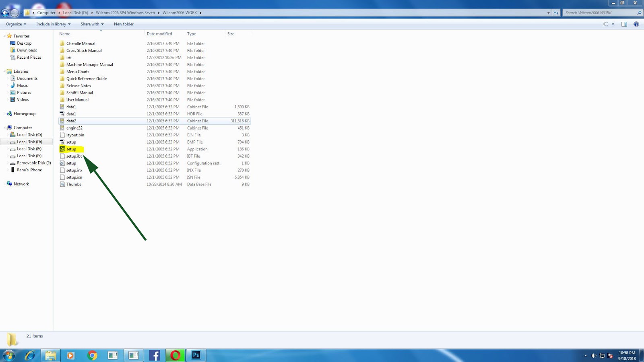
Task: Open Desktop in the navigation pane
Action: pyautogui.click(x=24, y=43)
